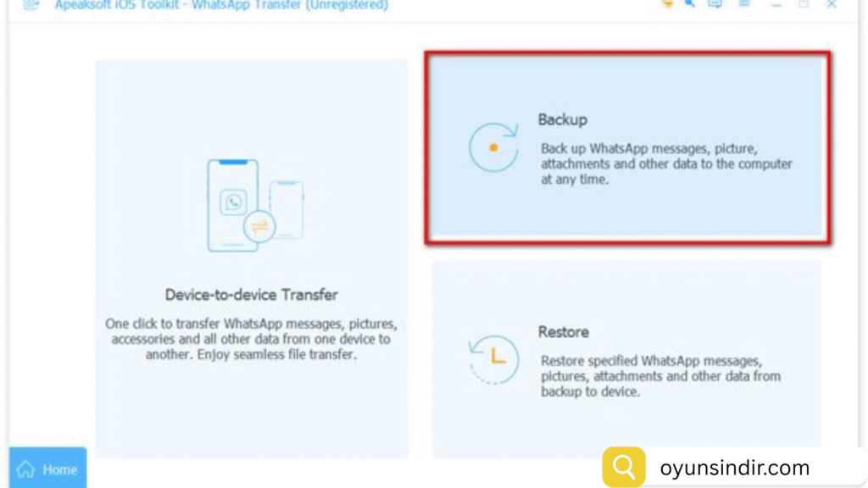Maximize the application window
The height and width of the screenshot is (488, 868).
coord(804,4)
